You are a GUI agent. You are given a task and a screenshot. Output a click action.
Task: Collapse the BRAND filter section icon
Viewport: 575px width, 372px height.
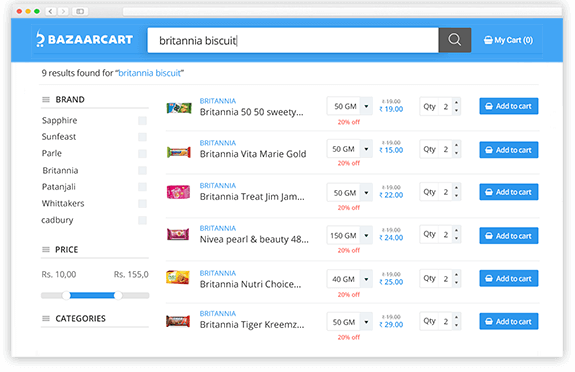(x=46, y=100)
